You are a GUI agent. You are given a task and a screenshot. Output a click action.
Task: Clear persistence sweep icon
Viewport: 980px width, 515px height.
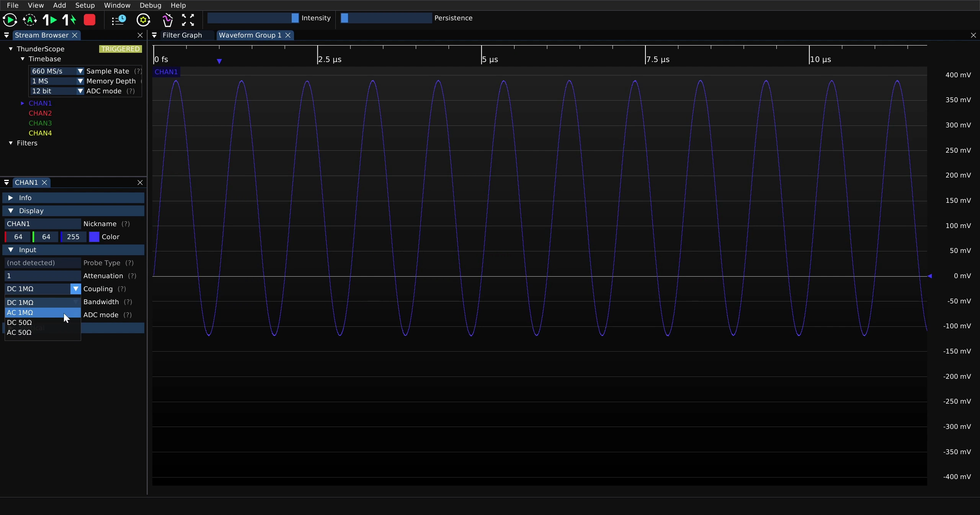(x=167, y=20)
